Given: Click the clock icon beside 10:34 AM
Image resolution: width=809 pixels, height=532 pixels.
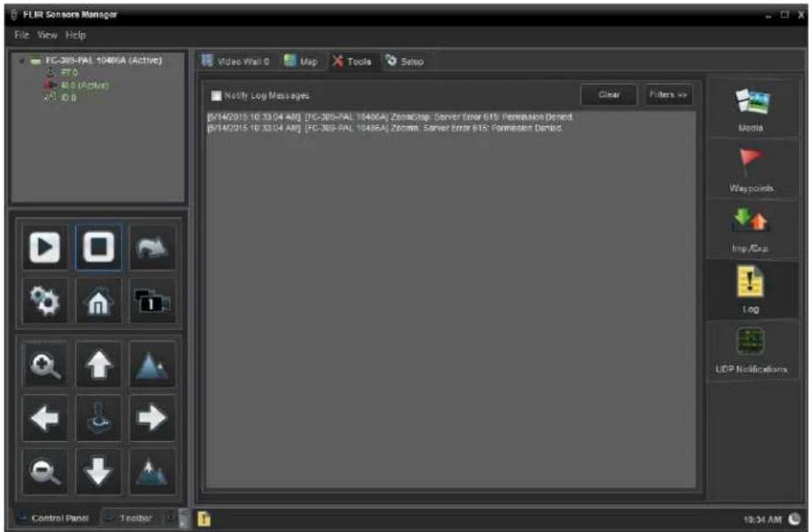Looking at the screenshot, I should (x=795, y=519).
